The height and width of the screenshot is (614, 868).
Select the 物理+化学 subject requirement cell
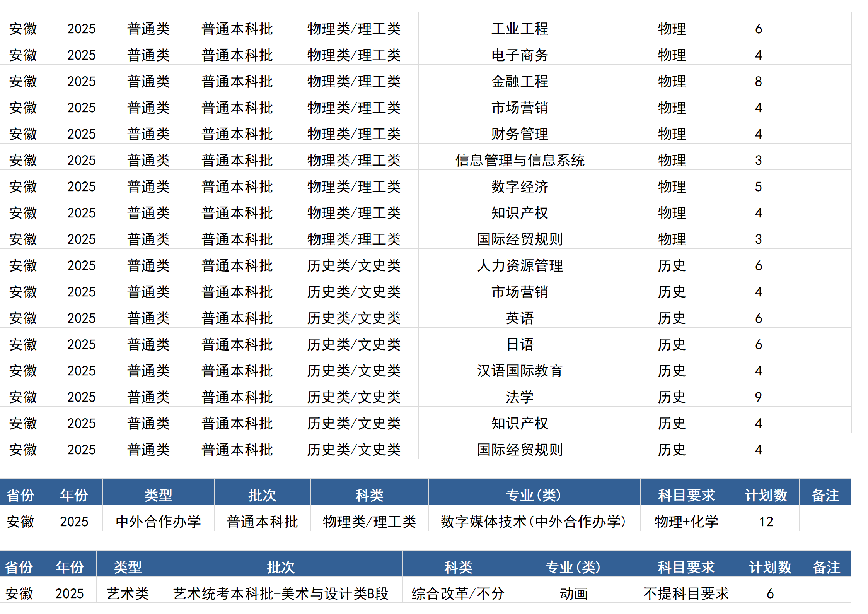coord(686,522)
